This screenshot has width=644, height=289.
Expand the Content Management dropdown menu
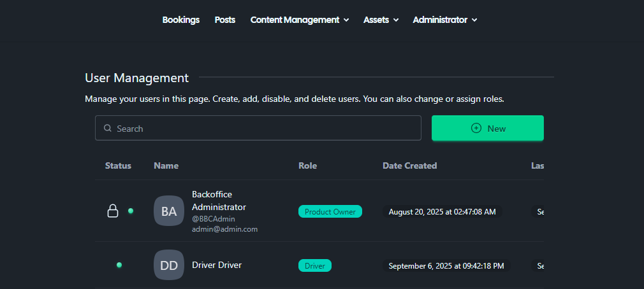pyautogui.click(x=299, y=20)
